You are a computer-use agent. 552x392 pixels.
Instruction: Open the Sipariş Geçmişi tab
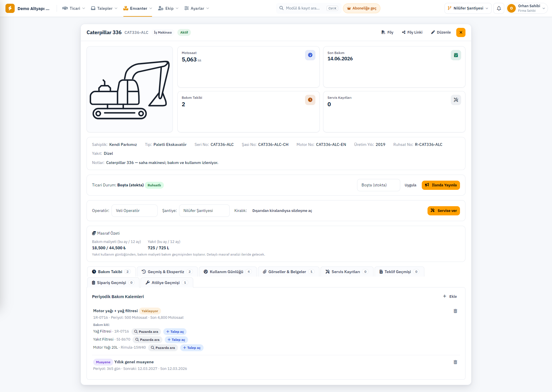113,283
